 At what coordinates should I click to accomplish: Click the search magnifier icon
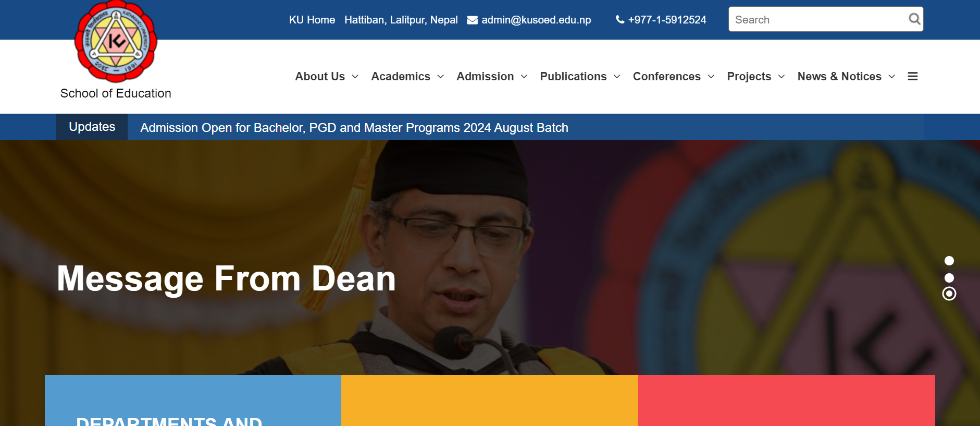click(x=914, y=19)
